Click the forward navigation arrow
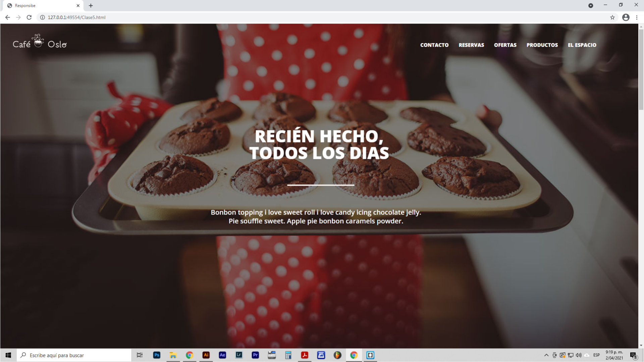The width and height of the screenshot is (644, 362). coord(18,17)
